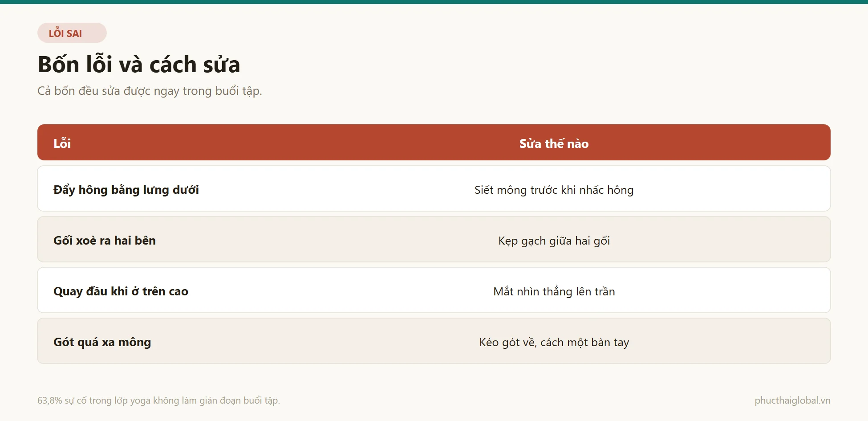The height and width of the screenshot is (421, 868).
Task: Select cell 'Kẹp gạch giữa hai gối'
Action: pos(554,241)
